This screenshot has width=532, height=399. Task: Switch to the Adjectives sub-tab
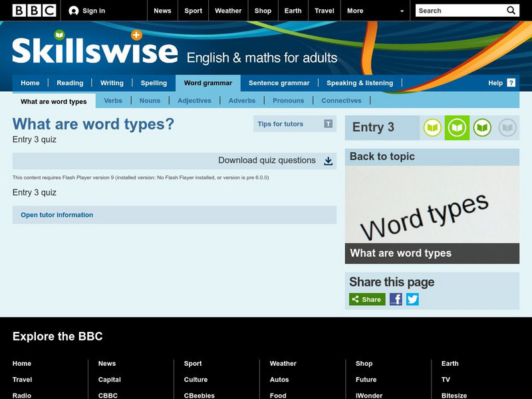coord(194,101)
